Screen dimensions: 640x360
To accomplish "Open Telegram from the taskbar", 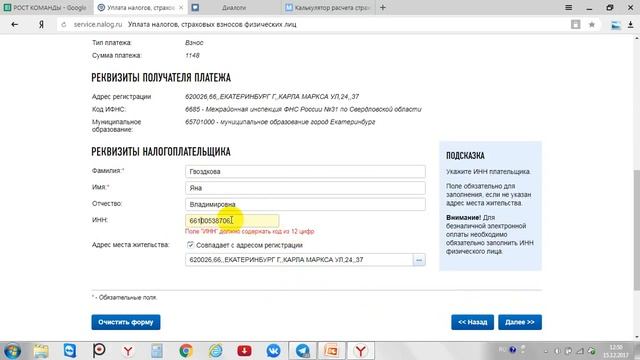I will click(303, 351).
